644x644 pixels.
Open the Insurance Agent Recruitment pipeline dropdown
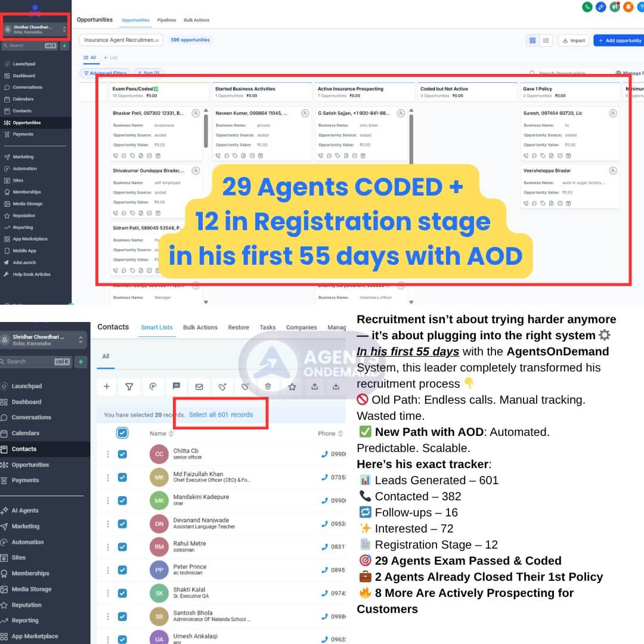pyautogui.click(x=121, y=40)
